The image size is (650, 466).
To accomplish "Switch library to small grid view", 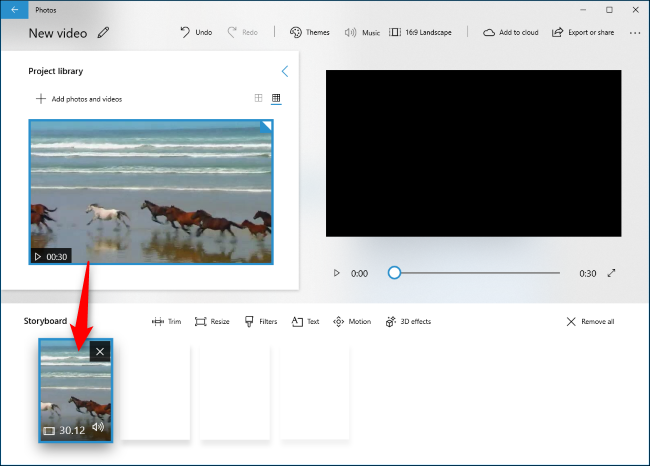I will click(277, 98).
